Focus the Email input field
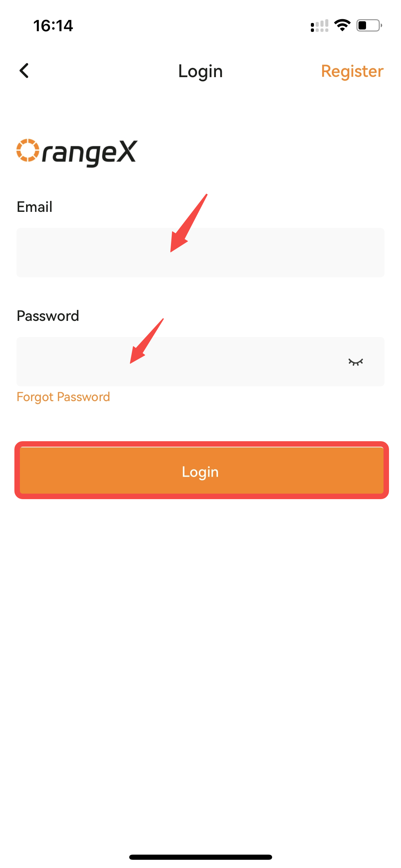The width and height of the screenshot is (401, 868). 200,253
